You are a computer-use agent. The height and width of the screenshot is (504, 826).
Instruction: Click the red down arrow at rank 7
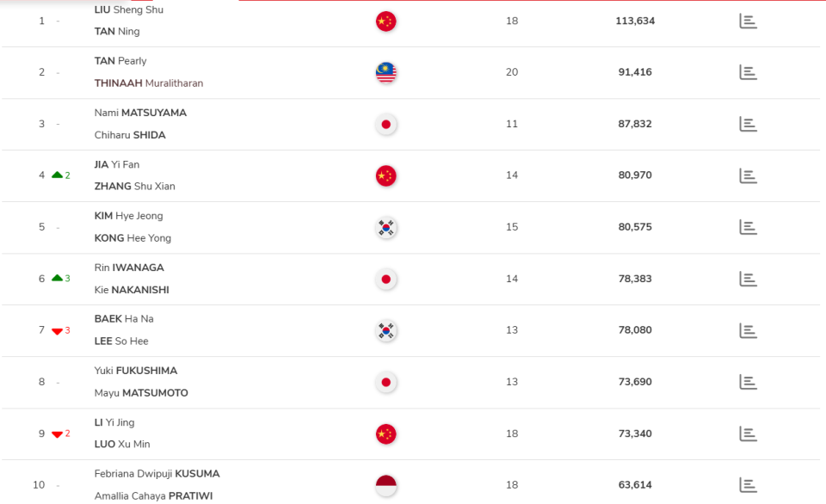tap(58, 331)
